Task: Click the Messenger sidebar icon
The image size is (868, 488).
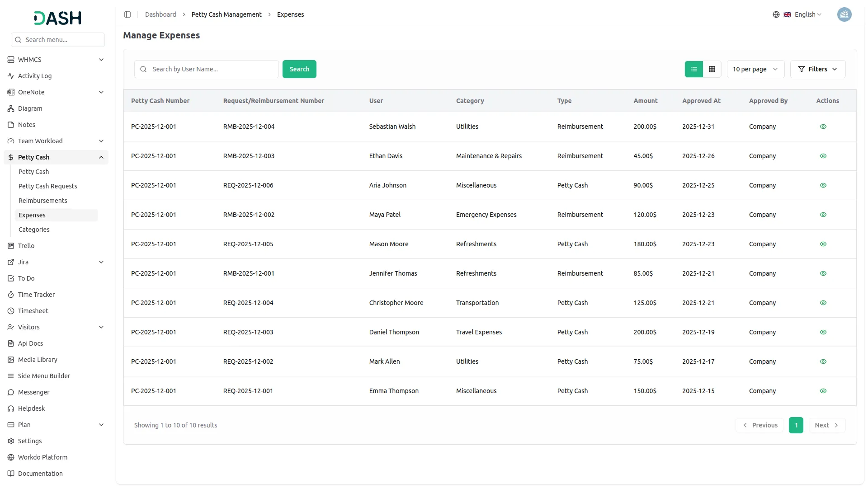Action: point(11,392)
